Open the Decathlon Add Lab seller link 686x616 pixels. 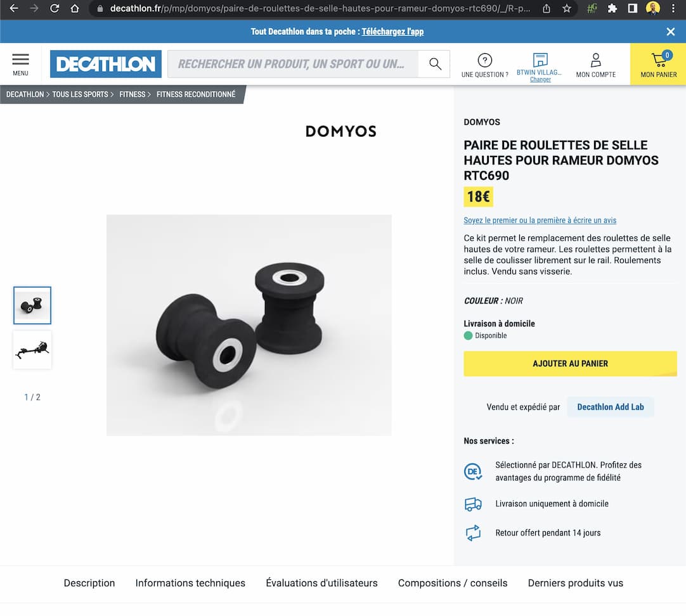(x=611, y=407)
